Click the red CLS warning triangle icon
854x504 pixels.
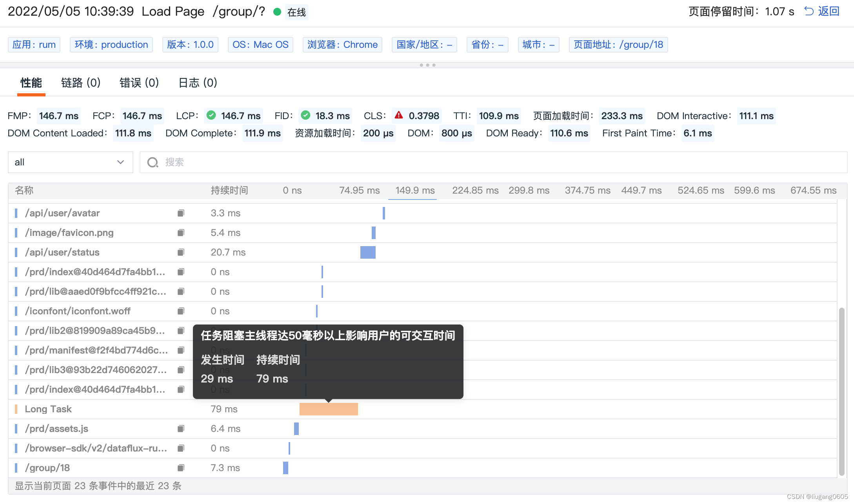tap(399, 115)
